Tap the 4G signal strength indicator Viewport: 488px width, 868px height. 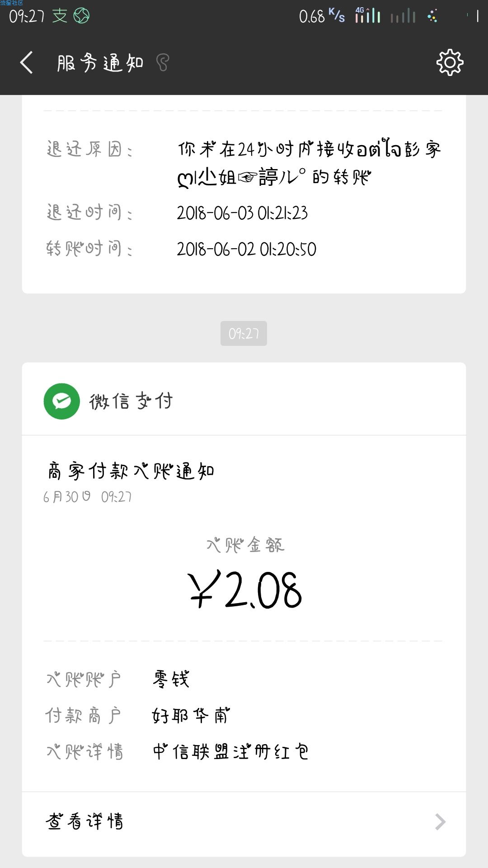[x=367, y=15]
